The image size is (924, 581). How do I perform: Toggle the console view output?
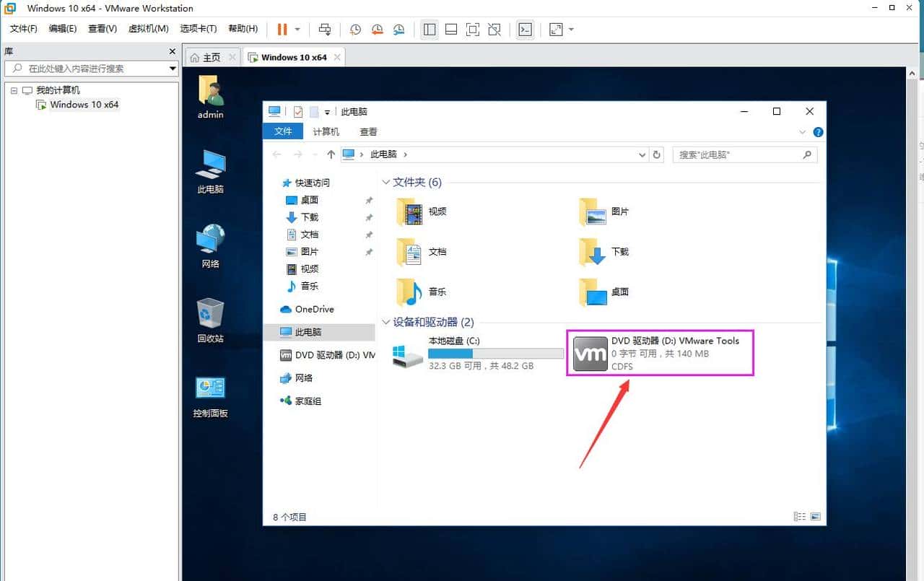(x=525, y=30)
